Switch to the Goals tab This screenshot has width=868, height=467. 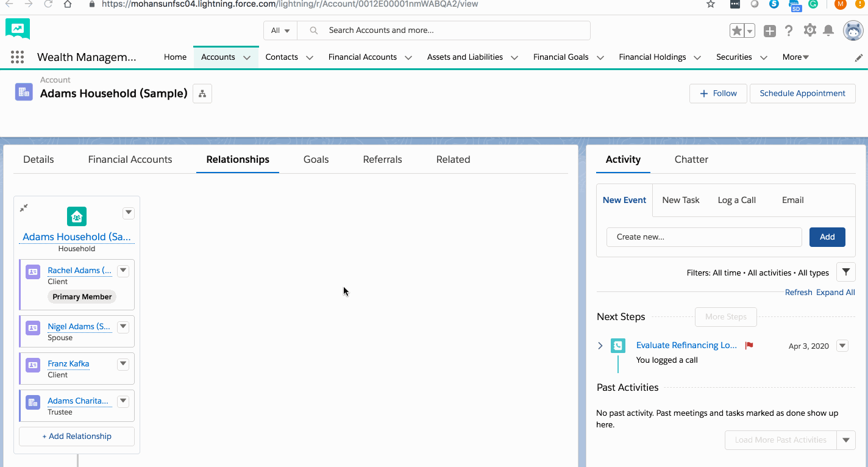[x=316, y=159]
